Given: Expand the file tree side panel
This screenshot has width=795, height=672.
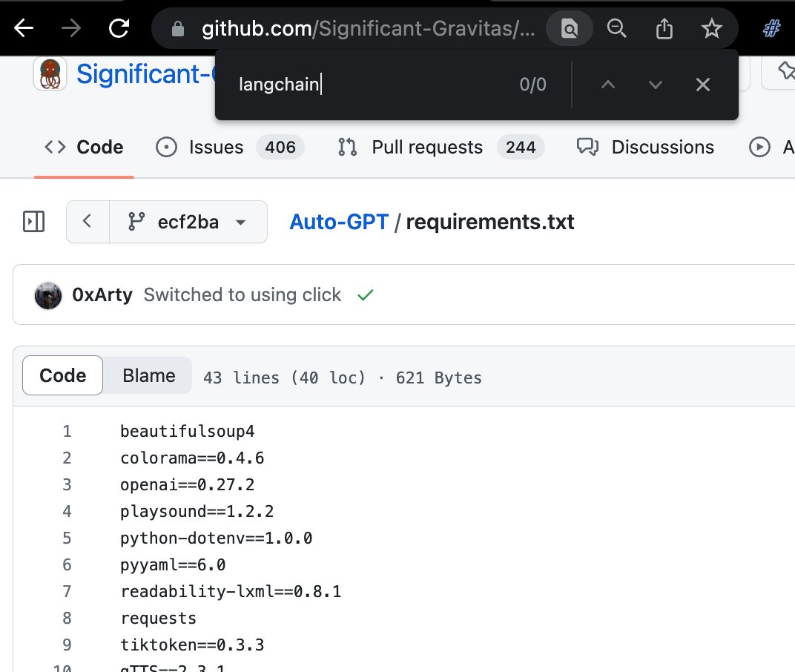Looking at the screenshot, I should coord(33,222).
